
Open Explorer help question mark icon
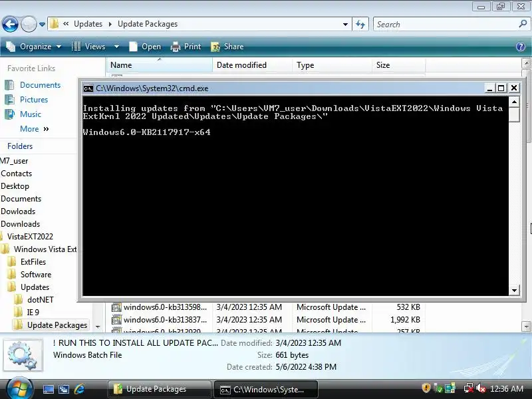tap(521, 47)
